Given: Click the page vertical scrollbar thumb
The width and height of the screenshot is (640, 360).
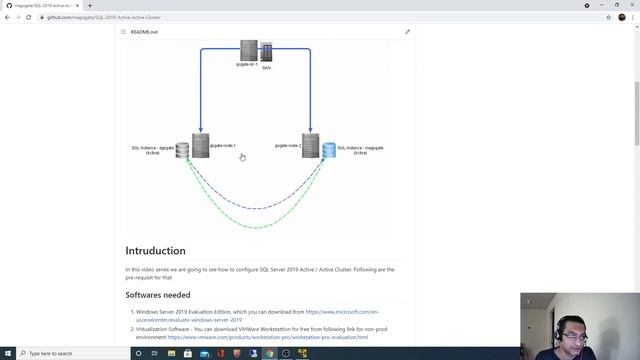Looking at the screenshot, I should 636,113.
